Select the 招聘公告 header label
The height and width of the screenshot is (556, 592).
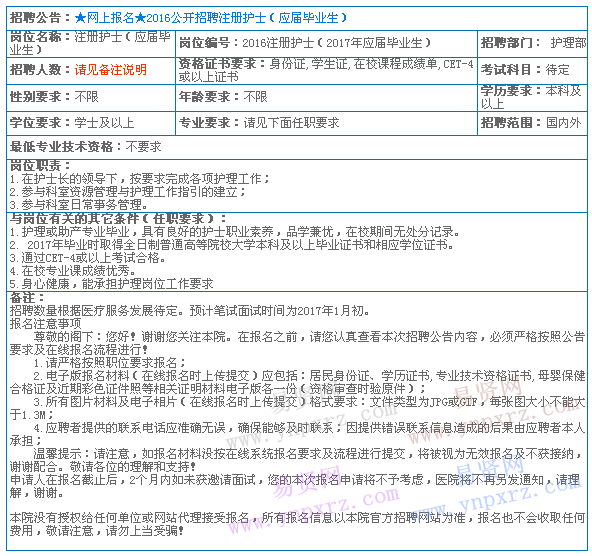35,18
